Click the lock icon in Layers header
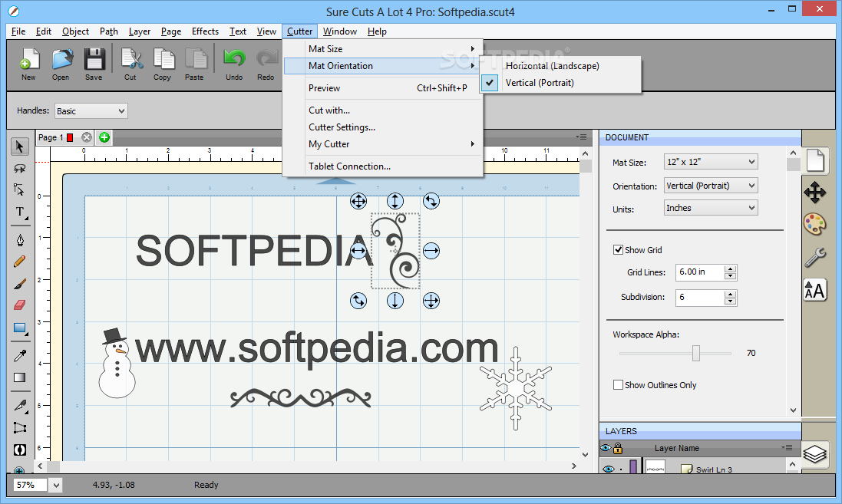 (618, 448)
